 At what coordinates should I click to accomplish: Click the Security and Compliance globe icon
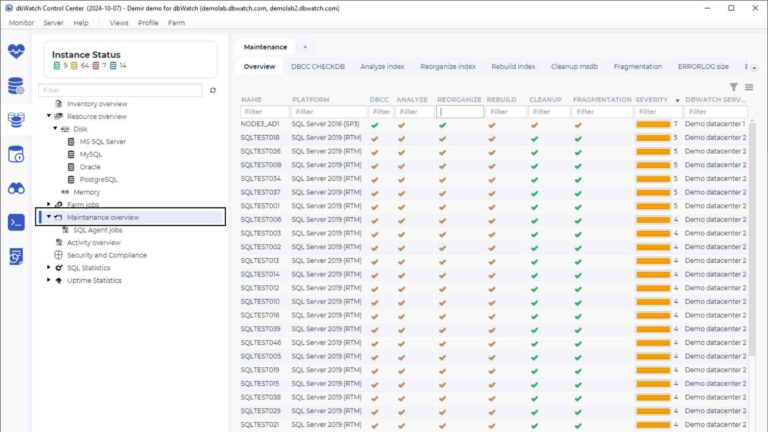point(58,255)
